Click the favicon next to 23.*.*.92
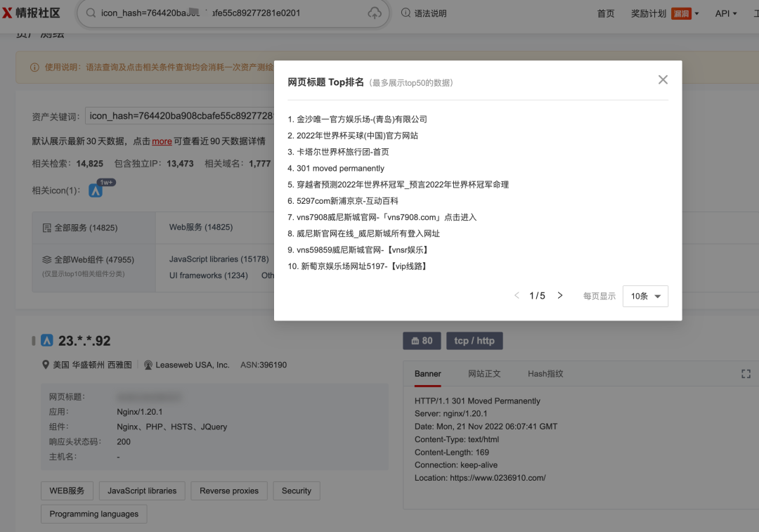This screenshot has width=759, height=532. [x=47, y=340]
